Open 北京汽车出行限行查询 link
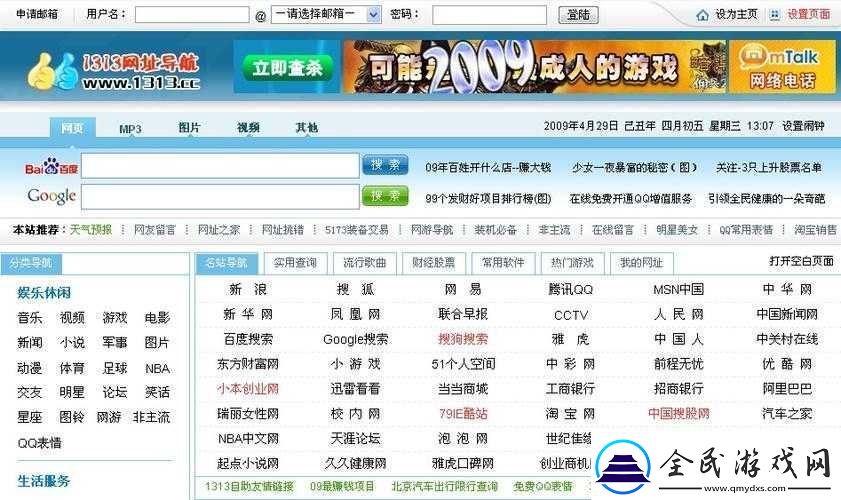 (x=445, y=487)
